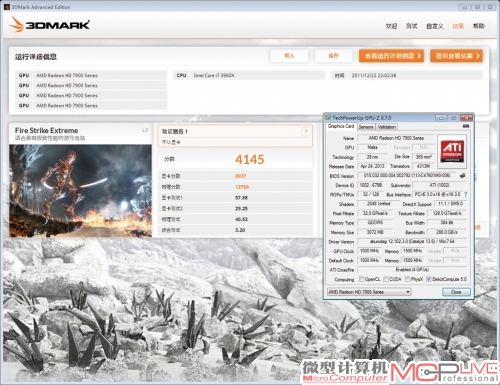Screen dimensions: 500x385
Task: Click the Bandwidth value 288.0 GB/s
Action: [447, 232]
